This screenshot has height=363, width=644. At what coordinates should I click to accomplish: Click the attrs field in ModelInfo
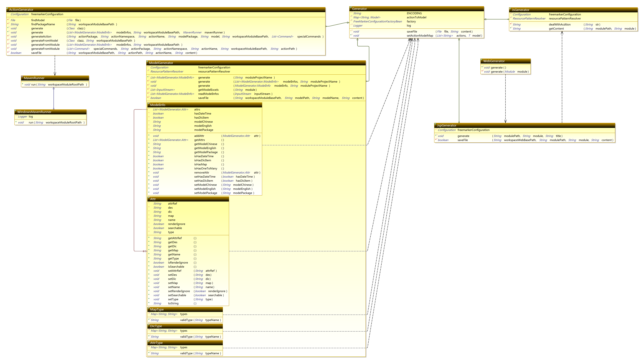click(x=205, y=109)
